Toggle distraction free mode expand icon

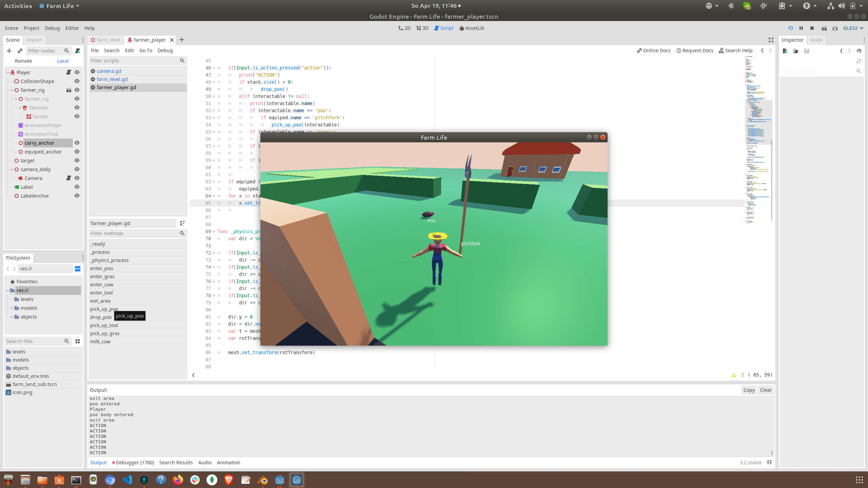pyautogui.click(x=771, y=40)
